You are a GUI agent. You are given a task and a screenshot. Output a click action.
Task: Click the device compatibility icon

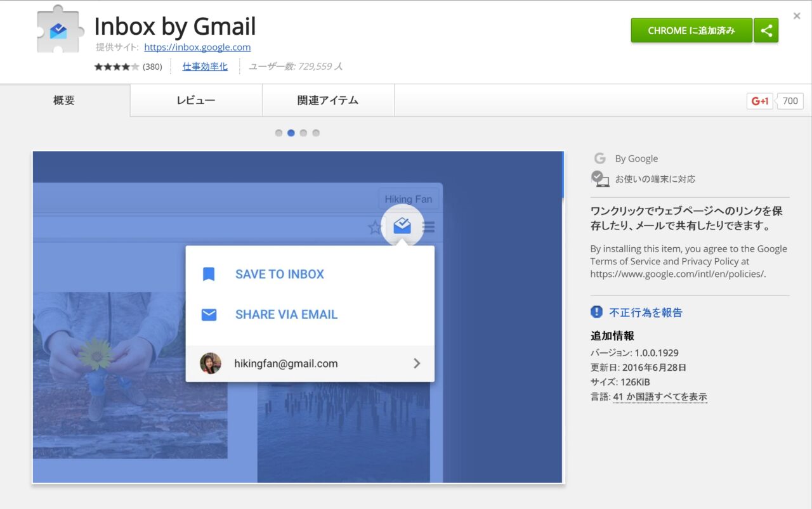(599, 179)
